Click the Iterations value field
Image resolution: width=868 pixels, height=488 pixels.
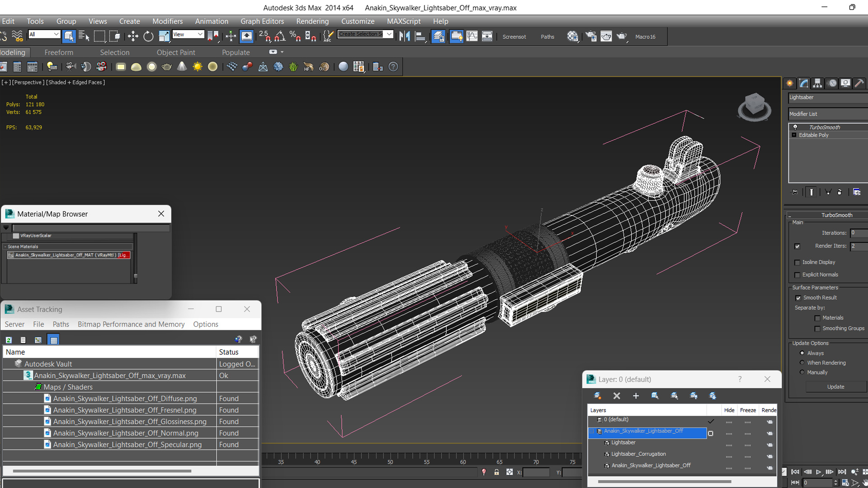click(x=859, y=233)
